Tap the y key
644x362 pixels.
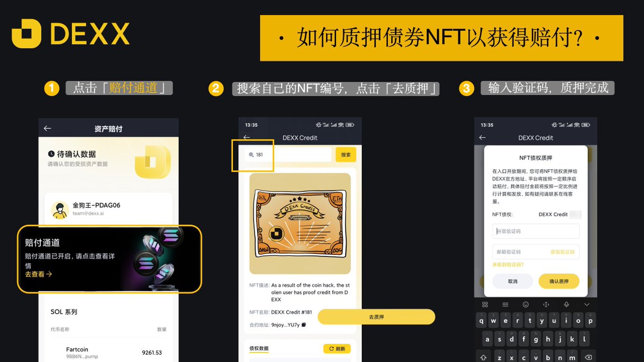click(x=542, y=321)
